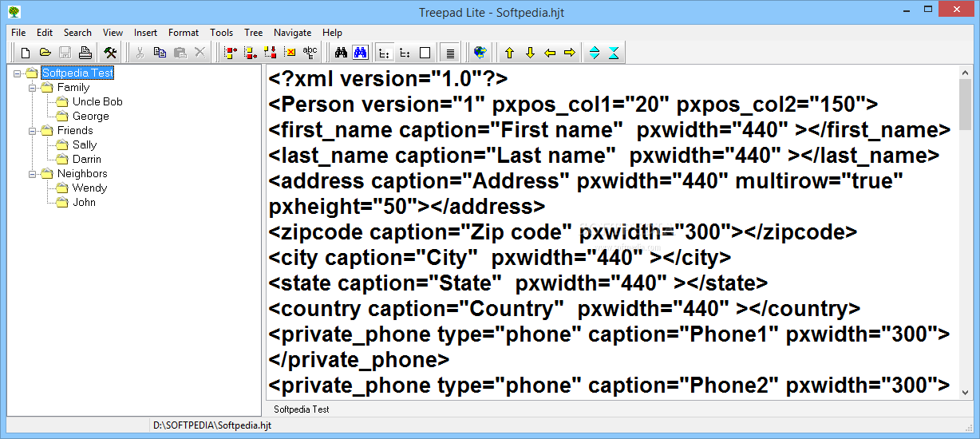
Task: Open the Help menu
Action: [333, 33]
